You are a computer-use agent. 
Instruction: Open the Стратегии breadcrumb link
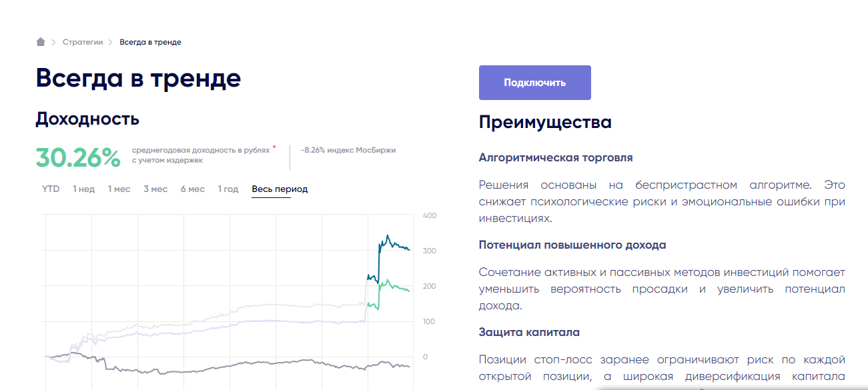[83, 42]
